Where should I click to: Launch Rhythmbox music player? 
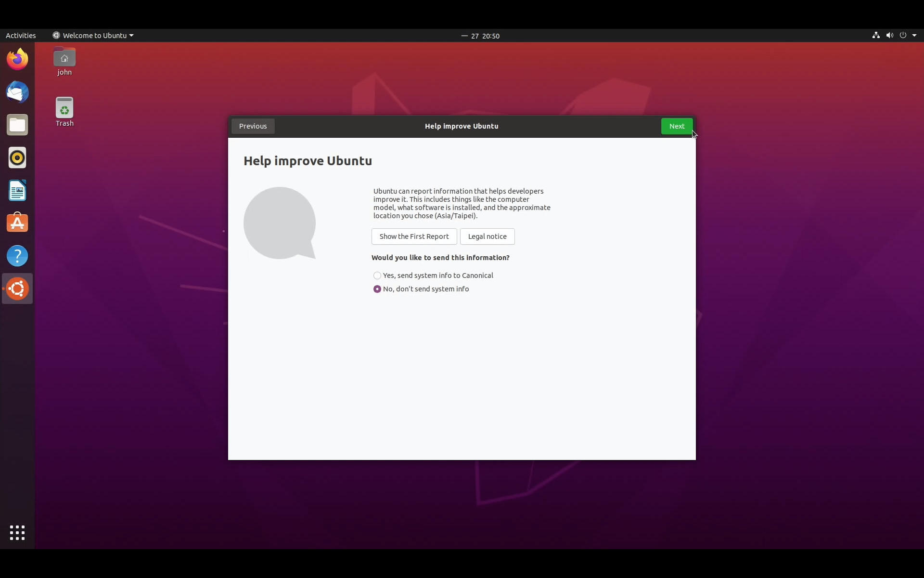[17, 158]
